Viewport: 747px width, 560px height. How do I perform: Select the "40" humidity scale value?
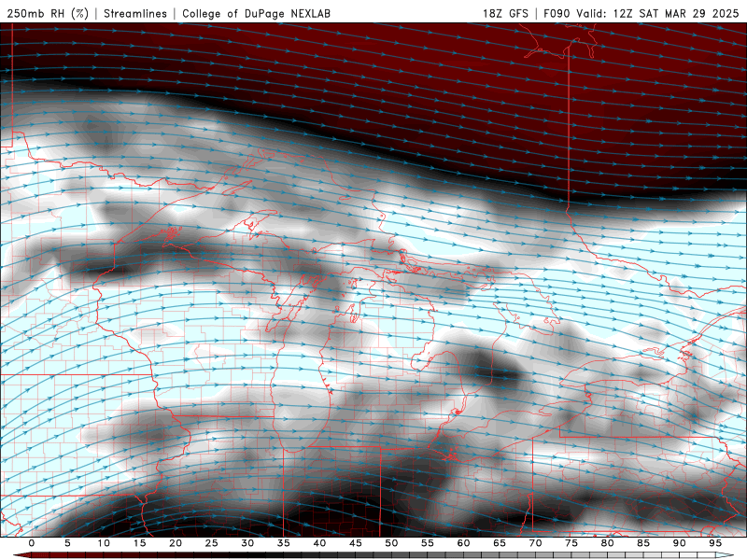coord(319,543)
